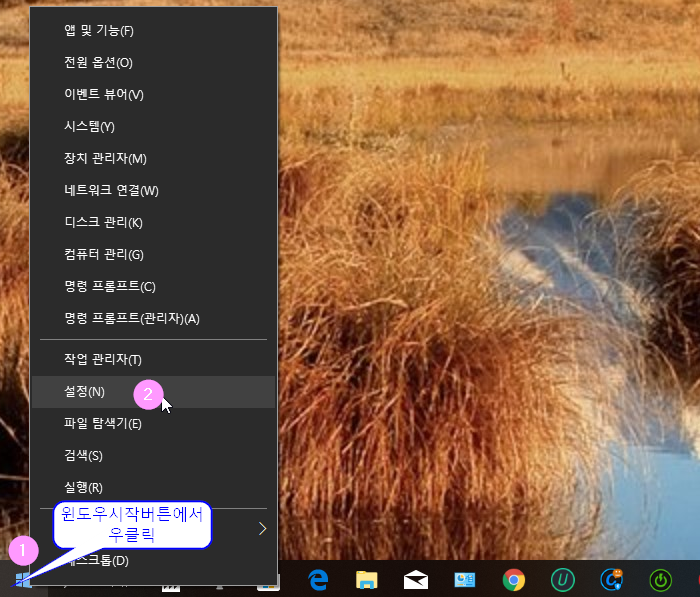Open 작업 관리자(T) task manager
Screen dimensions: 700x597
(x=153, y=359)
